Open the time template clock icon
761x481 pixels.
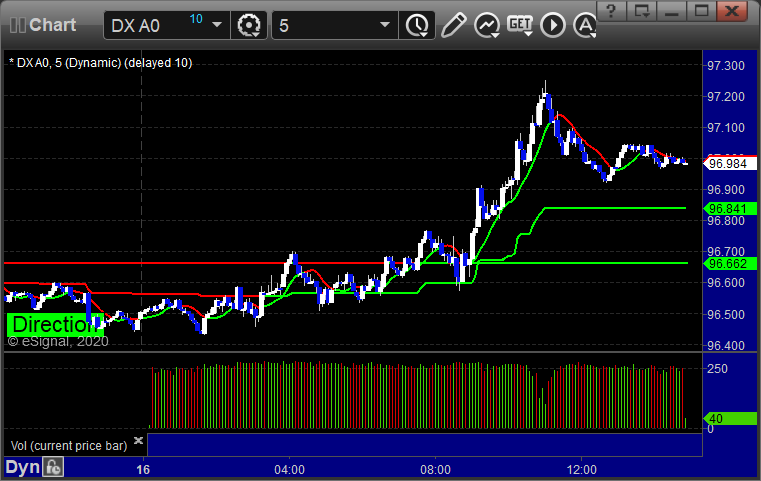[417, 25]
